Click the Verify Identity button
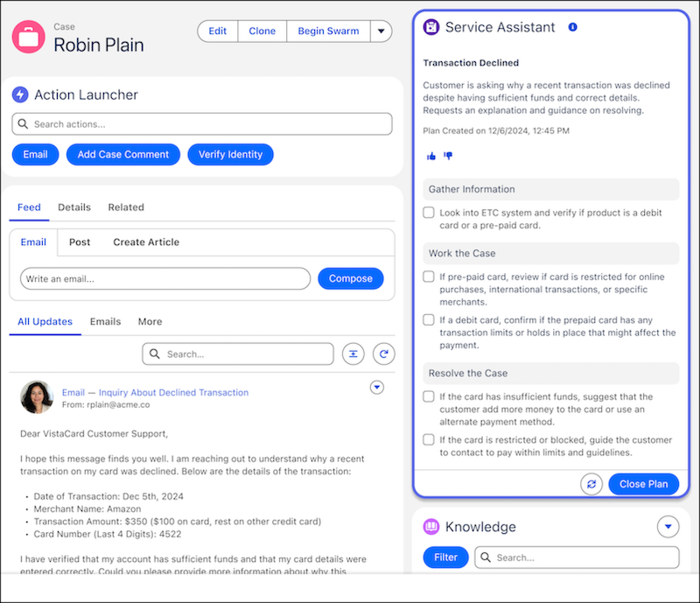The image size is (700, 603). [230, 155]
